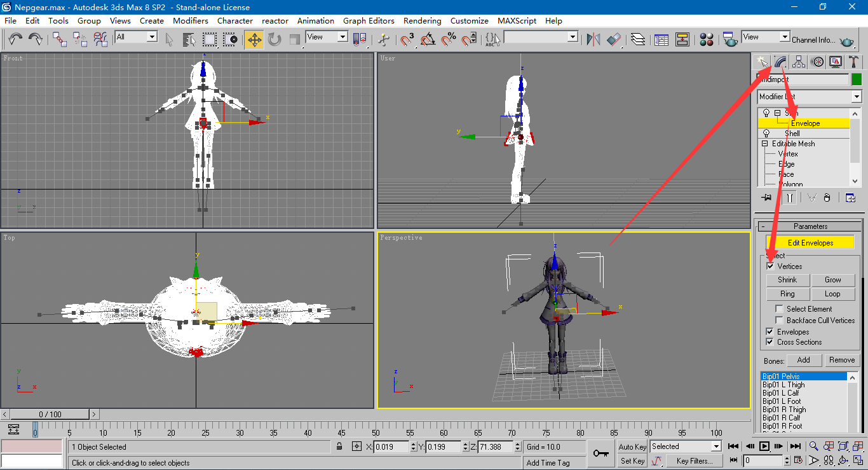Image resolution: width=868 pixels, height=470 pixels.
Task: Click the green object color swatch
Action: click(x=856, y=79)
